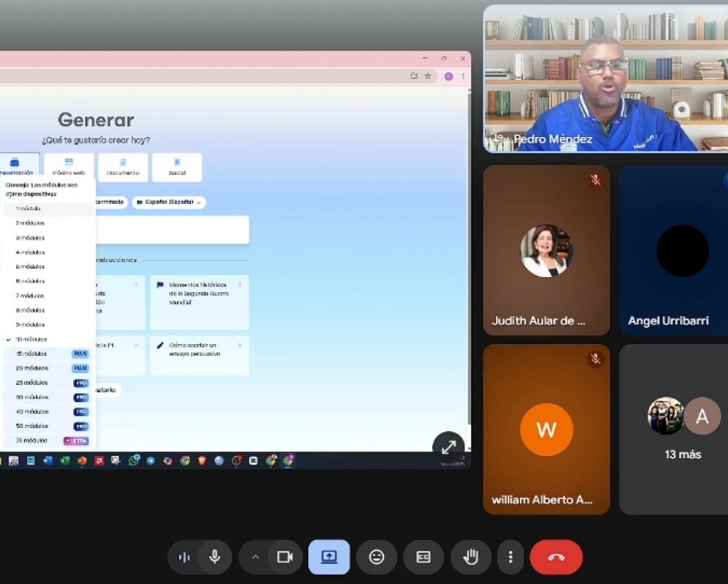
Task: Toggle closed captions
Action: click(x=423, y=557)
